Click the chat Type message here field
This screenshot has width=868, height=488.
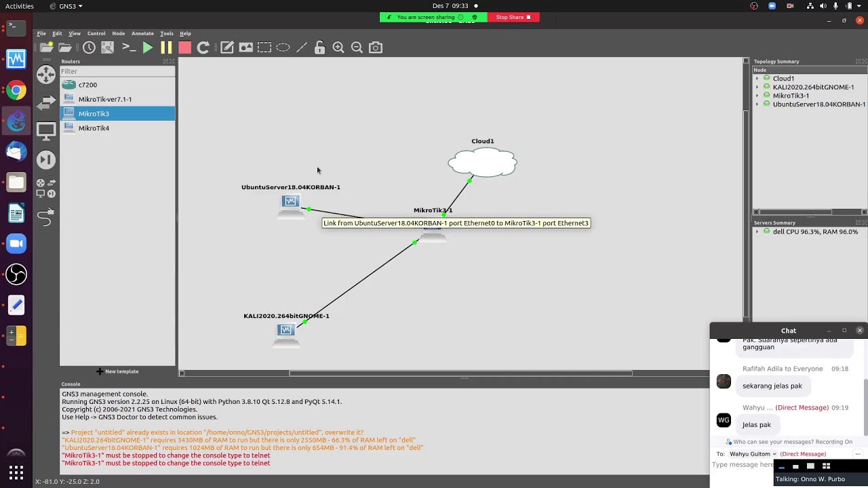pos(743,465)
